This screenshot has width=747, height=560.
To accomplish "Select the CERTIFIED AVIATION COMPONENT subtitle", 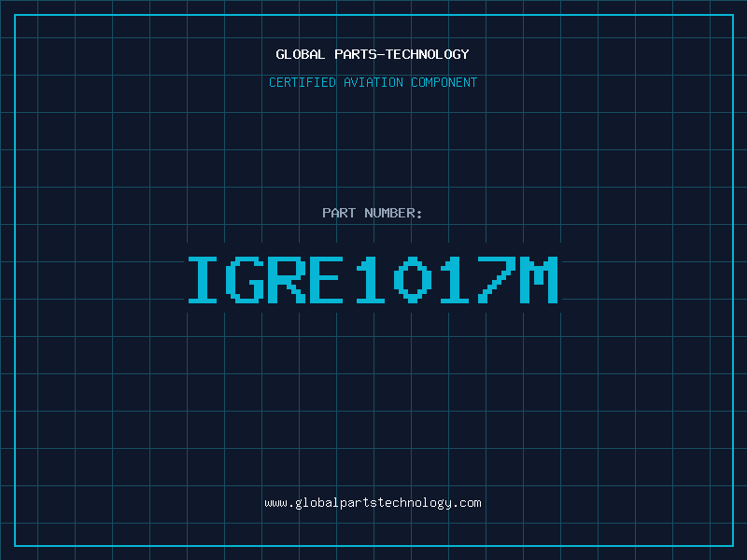I will (373, 82).
